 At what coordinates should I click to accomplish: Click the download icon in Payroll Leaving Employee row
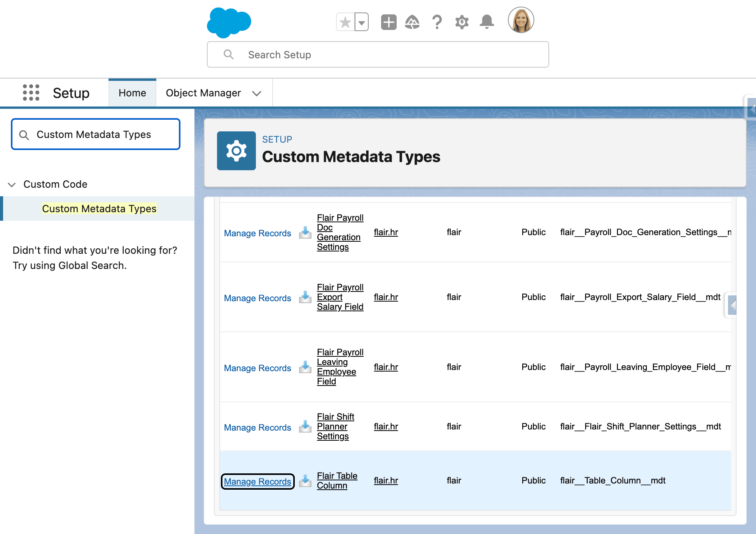[x=305, y=367]
